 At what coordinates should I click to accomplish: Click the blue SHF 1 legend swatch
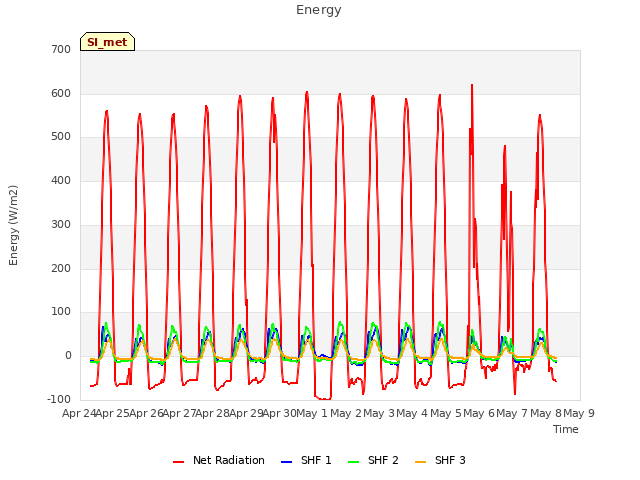[287, 462]
